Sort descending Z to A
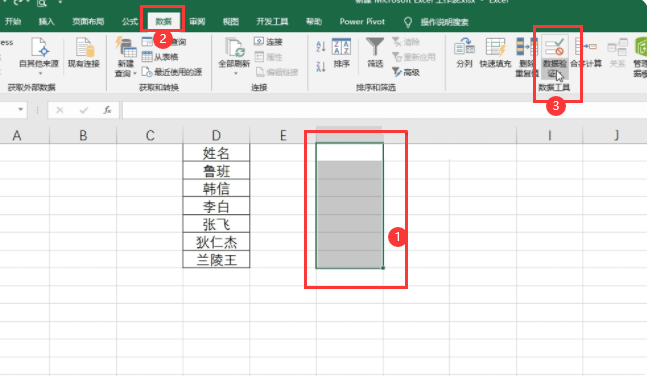 point(321,66)
